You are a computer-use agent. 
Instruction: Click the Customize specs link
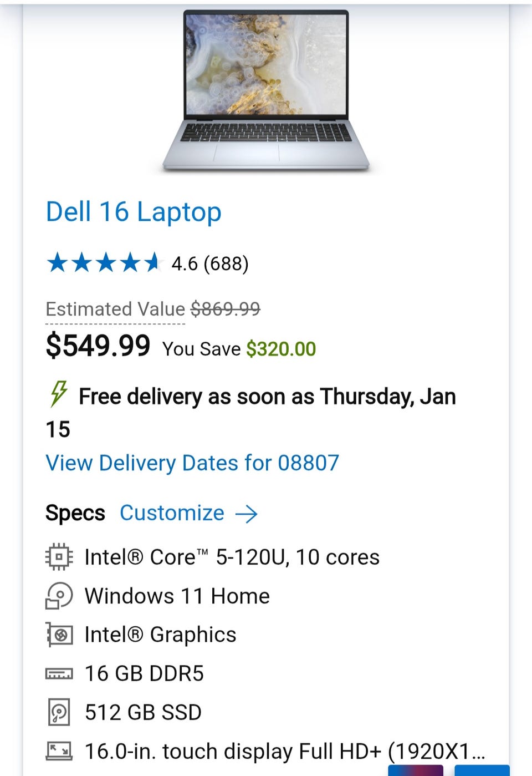click(172, 513)
